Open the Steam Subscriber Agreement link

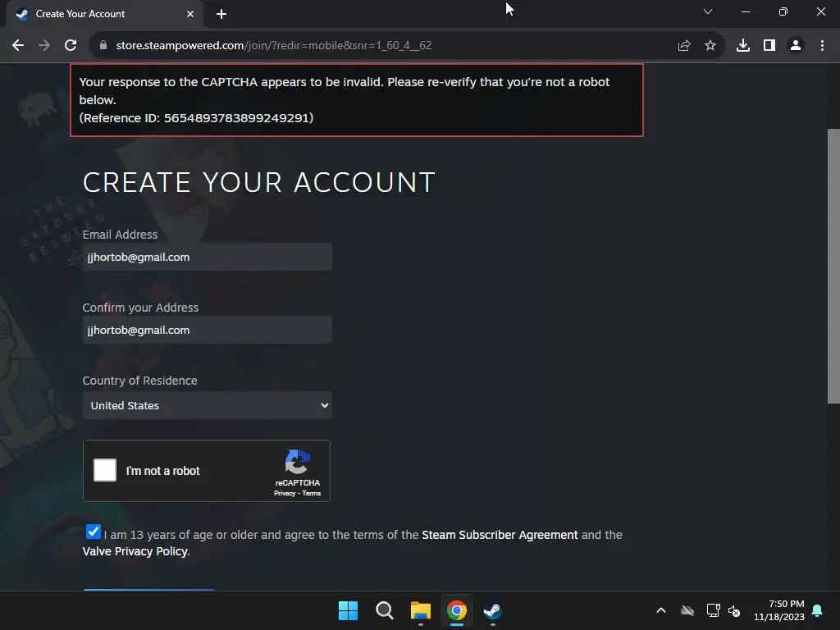click(x=500, y=535)
